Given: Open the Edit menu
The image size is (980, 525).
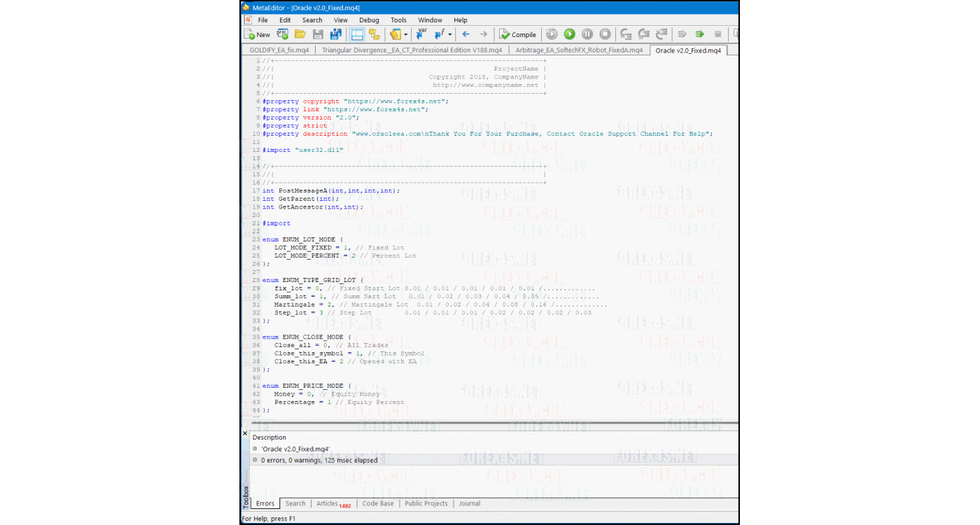Looking at the screenshot, I should coord(285,20).
